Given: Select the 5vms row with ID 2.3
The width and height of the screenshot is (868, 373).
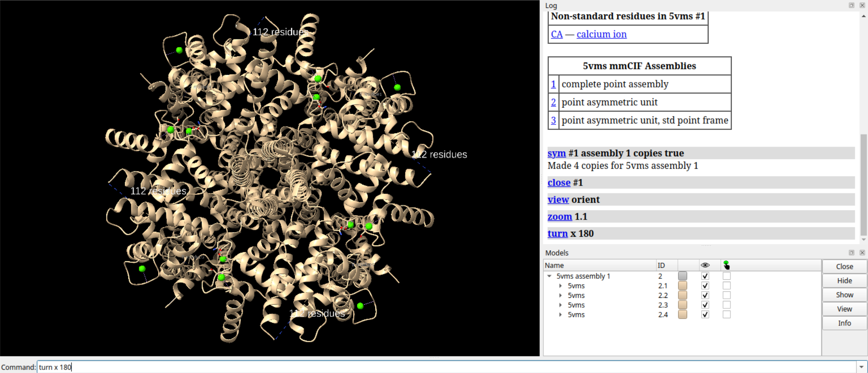Looking at the screenshot, I should 576,305.
